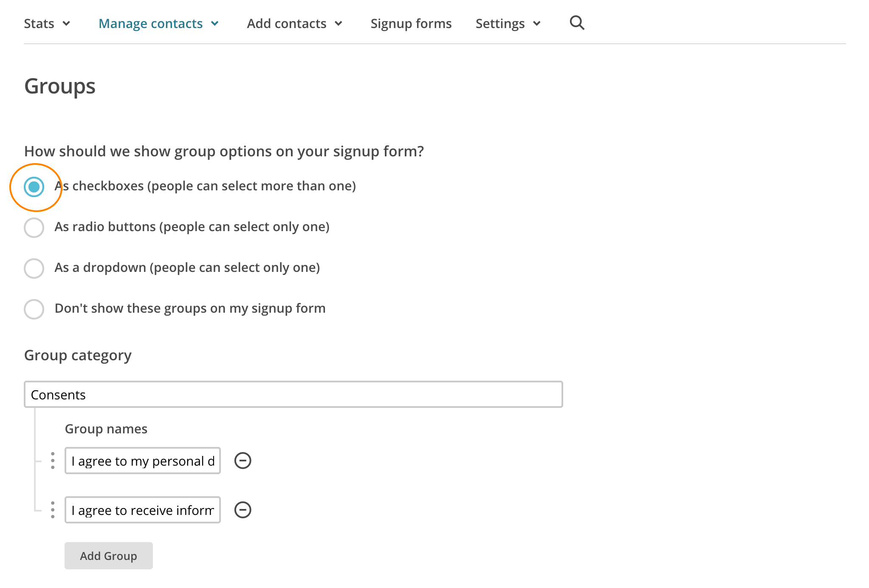Remove the first group name row
The width and height of the screenshot is (869, 588).
[243, 460]
